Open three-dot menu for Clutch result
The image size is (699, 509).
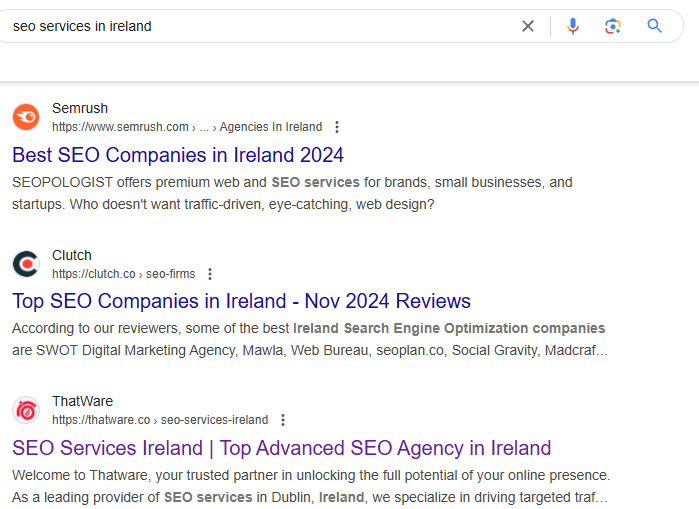210,274
